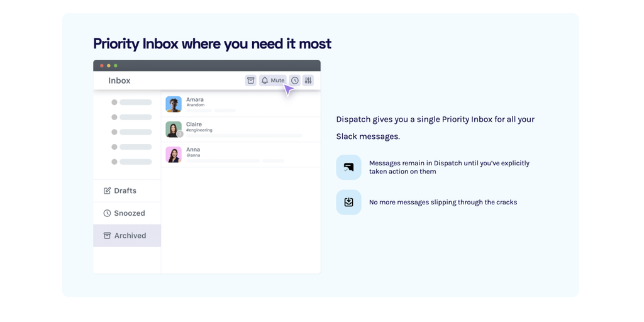
Task: Open the sliders filter settings icon
Action: (308, 80)
